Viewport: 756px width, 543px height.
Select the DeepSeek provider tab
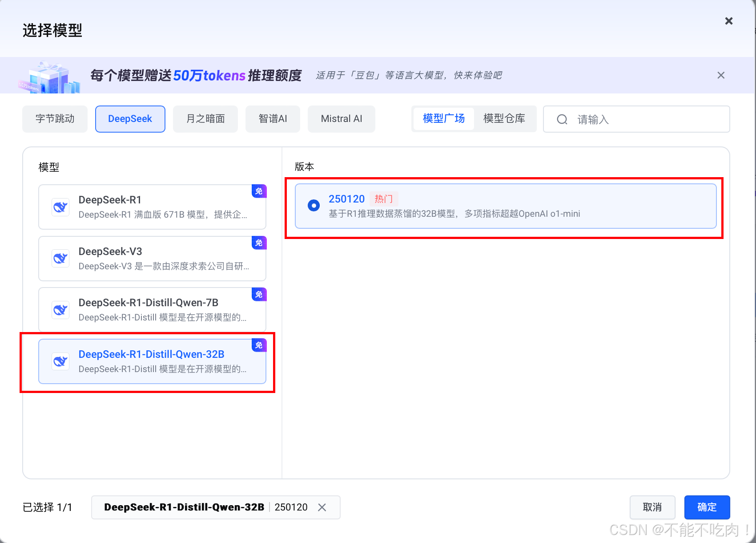[130, 119]
